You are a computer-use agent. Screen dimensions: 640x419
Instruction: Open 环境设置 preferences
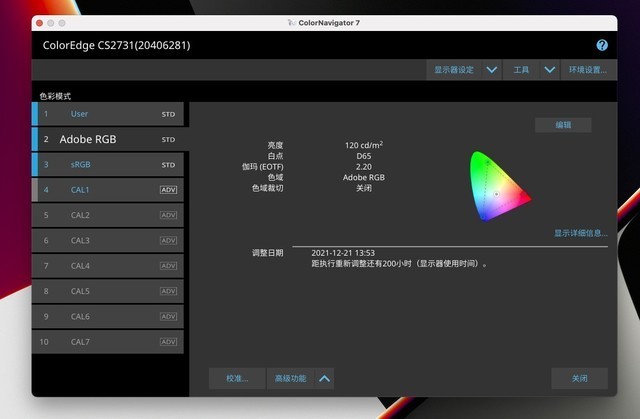[x=588, y=70]
